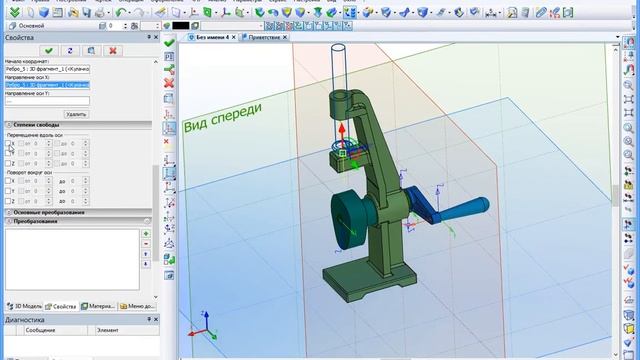The width and height of the screenshot is (640, 360).
Task: Open document tabs list dropdown arrow
Action: (x=617, y=37)
